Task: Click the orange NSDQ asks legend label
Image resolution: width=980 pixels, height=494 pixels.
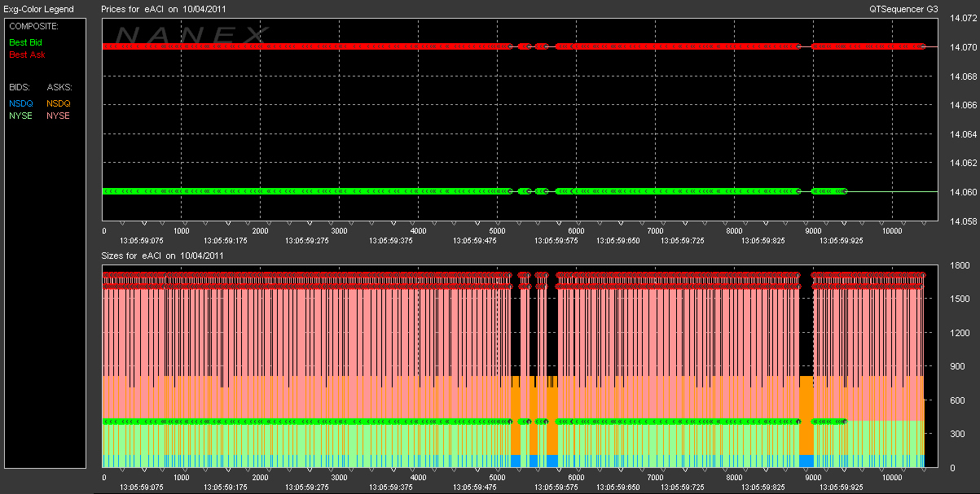Action: [x=59, y=103]
